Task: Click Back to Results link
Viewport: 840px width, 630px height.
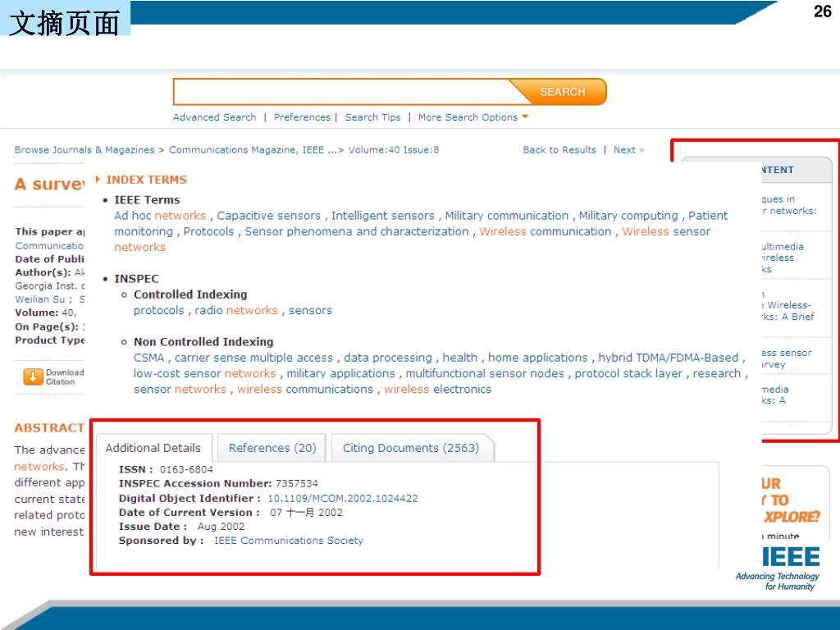Action: tap(559, 150)
